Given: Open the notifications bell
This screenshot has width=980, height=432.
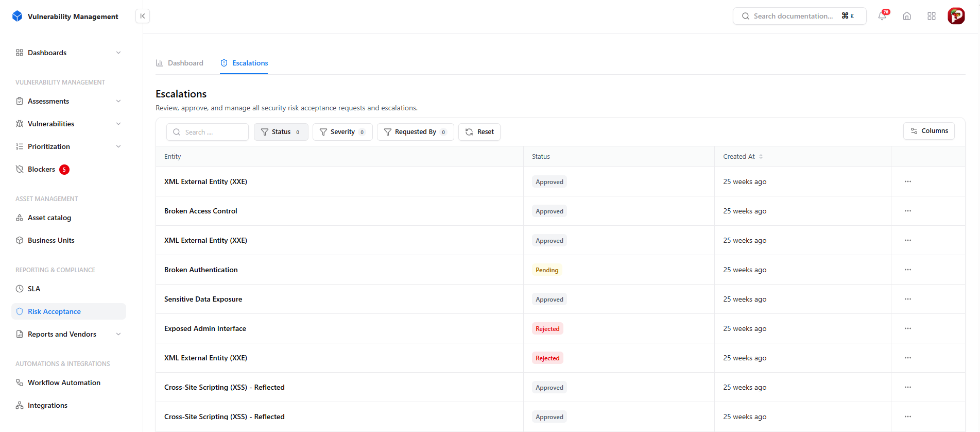Looking at the screenshot, I should (882, 16).
